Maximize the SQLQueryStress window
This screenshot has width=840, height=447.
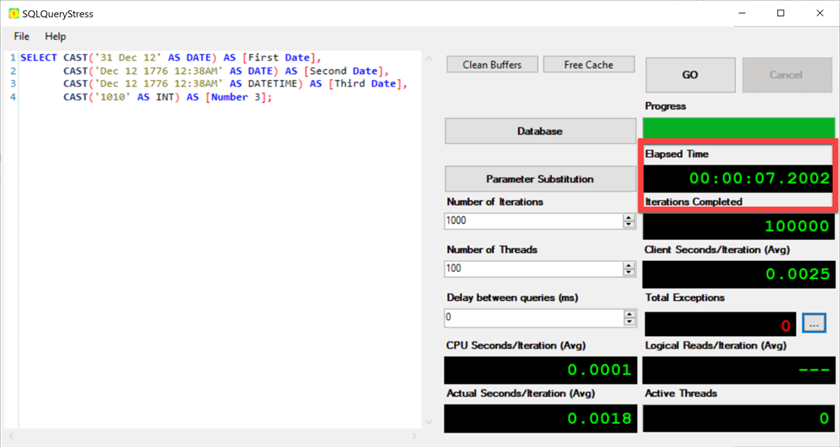coord(781,13)
